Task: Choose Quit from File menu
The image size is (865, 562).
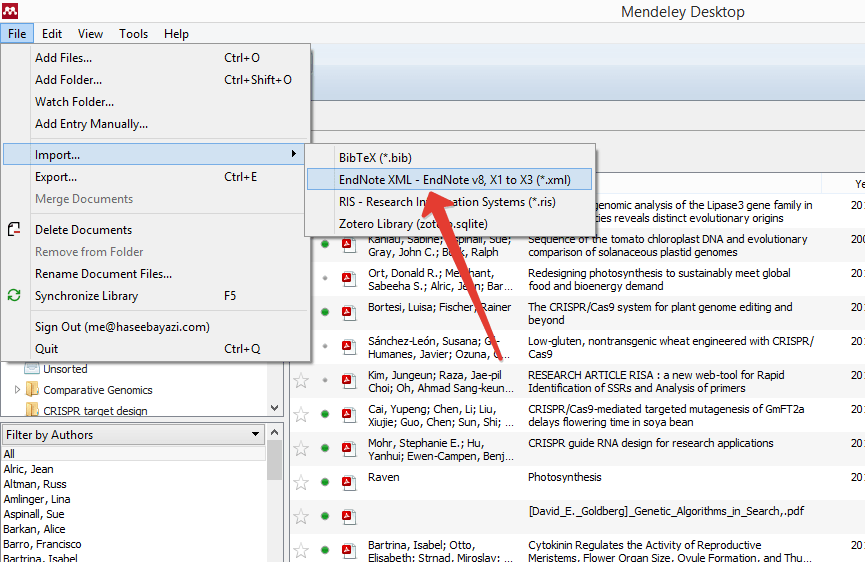Action: click(156, 349)
